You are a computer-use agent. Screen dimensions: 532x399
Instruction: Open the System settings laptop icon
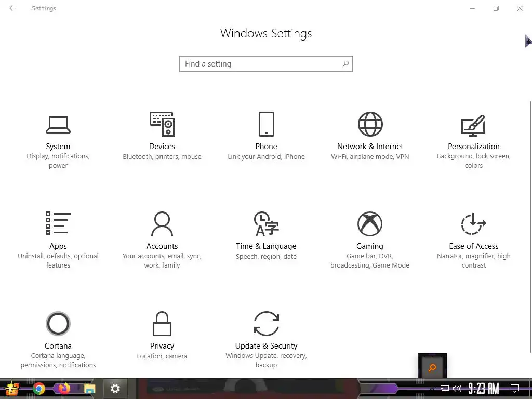pyautogui.click(x=58, y=125)
